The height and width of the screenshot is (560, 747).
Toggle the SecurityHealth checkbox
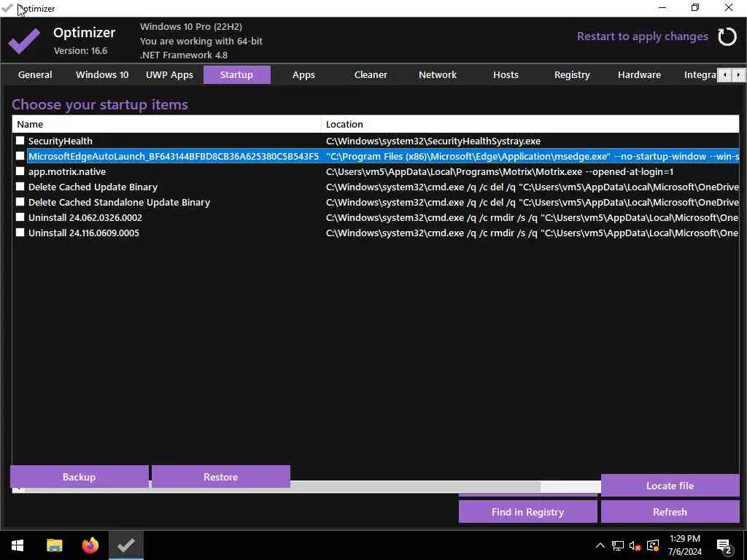click(20, 141)
